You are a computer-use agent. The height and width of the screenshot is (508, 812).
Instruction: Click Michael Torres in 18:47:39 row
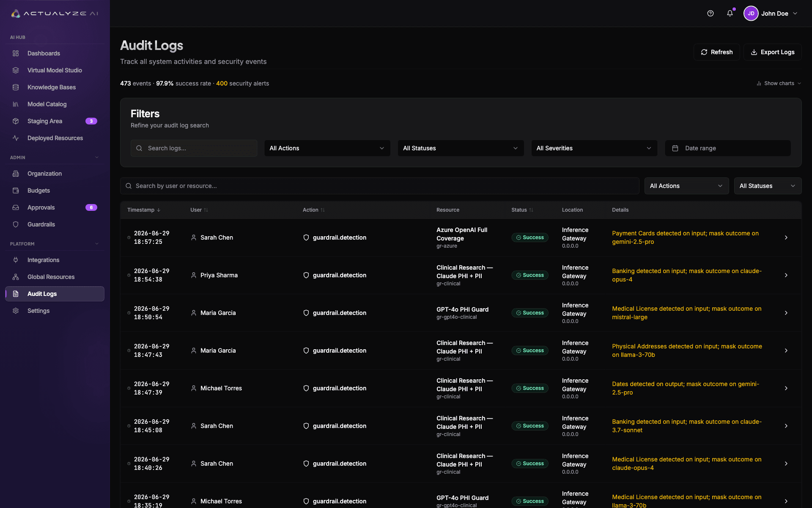221,388
